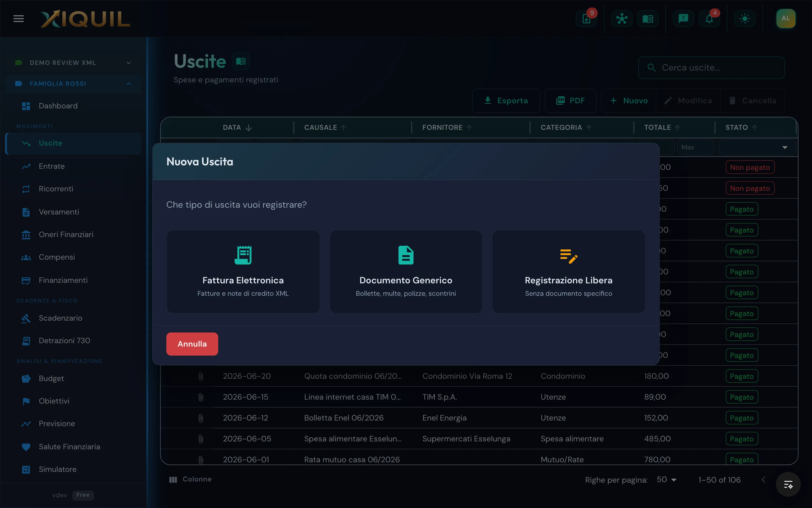
Task: Toggle light/dark theme sun icon
Action: coord(745,19)
